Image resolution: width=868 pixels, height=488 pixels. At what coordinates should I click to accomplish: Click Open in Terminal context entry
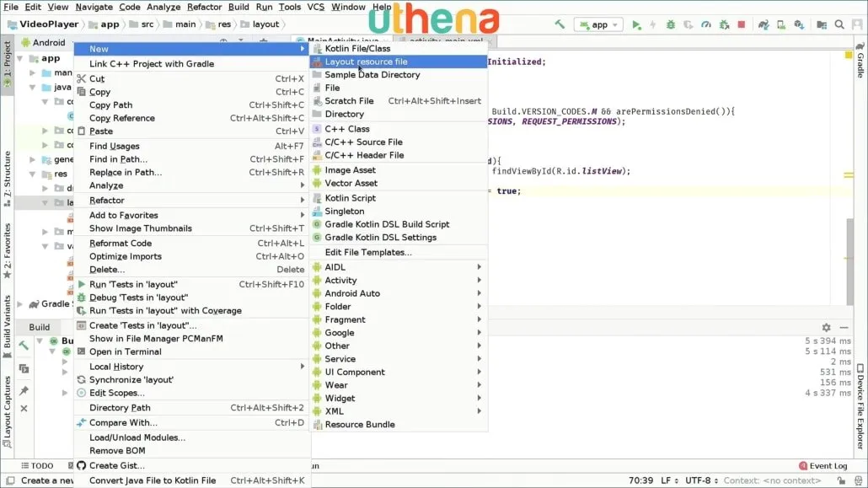pyautogui.click(x=191, y=351)
